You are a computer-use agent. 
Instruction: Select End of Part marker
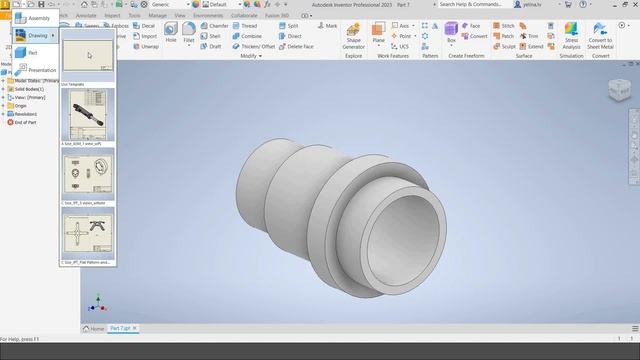tap(22, 122)
